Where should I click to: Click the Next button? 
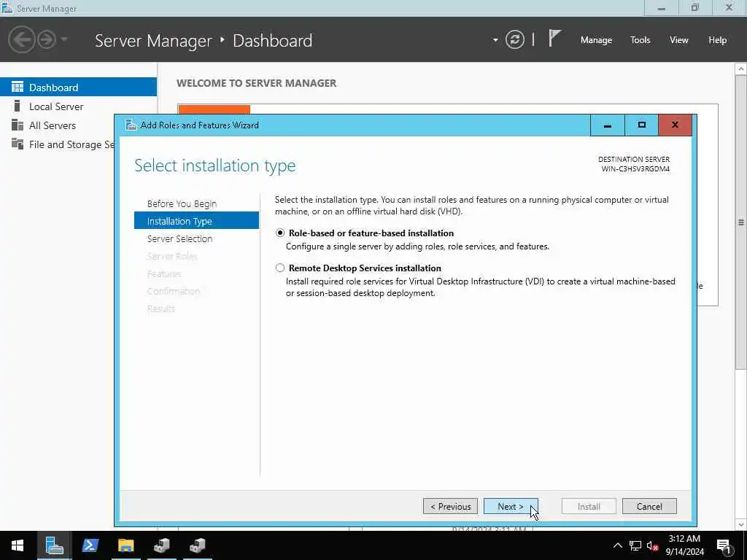(510, 506)
